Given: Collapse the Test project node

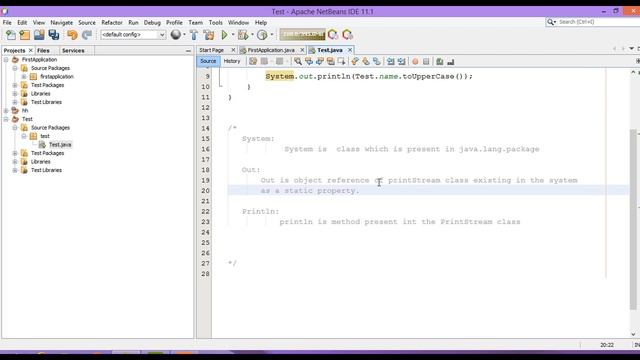Looking at the screenshot, I should point(6,119).
